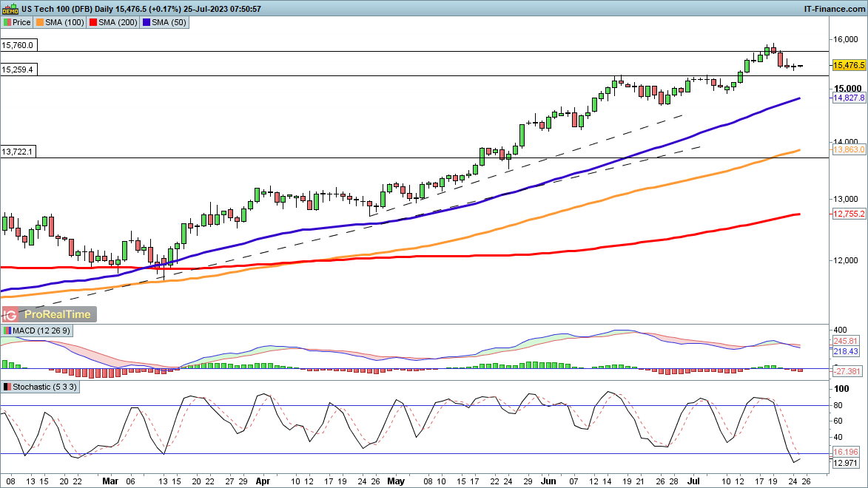Click the May label on time axis
Image resolution: width=868 pixels, height=488 pixels.
click(x=396, y=481)
